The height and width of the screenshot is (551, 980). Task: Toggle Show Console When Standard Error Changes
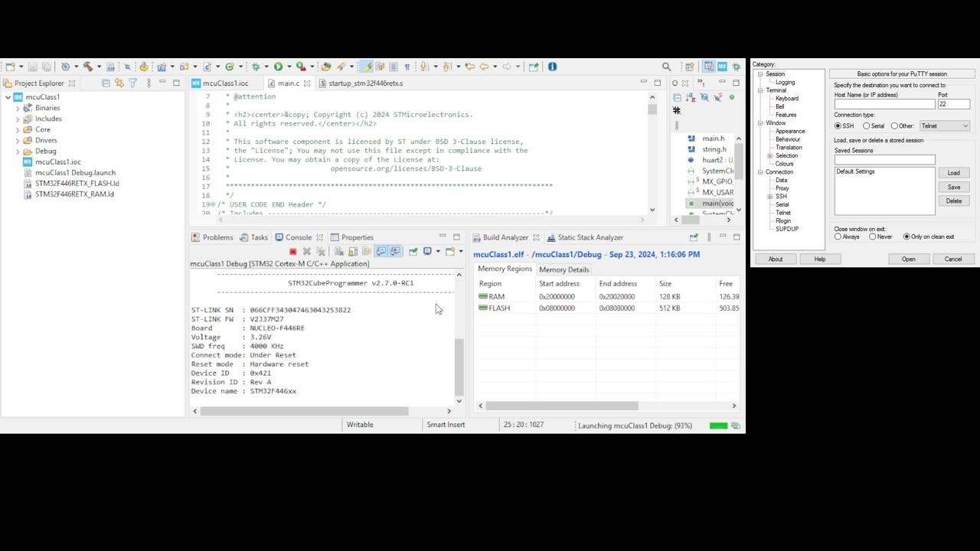pos(395,251)
